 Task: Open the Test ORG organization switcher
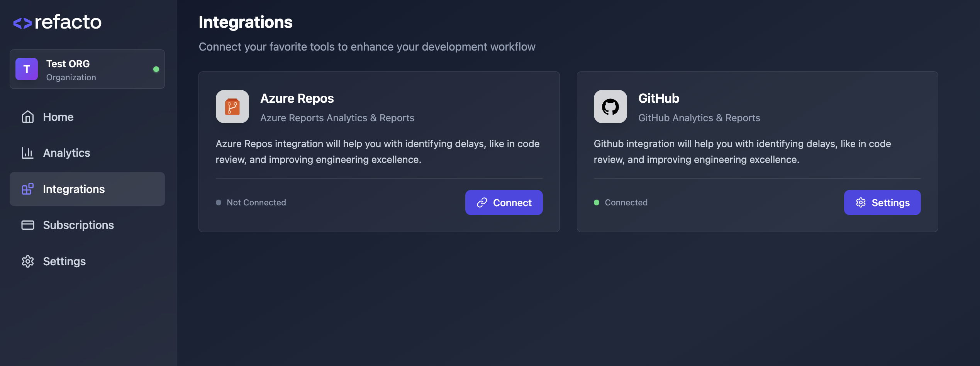pyautogui.click(x=87, y=69)
